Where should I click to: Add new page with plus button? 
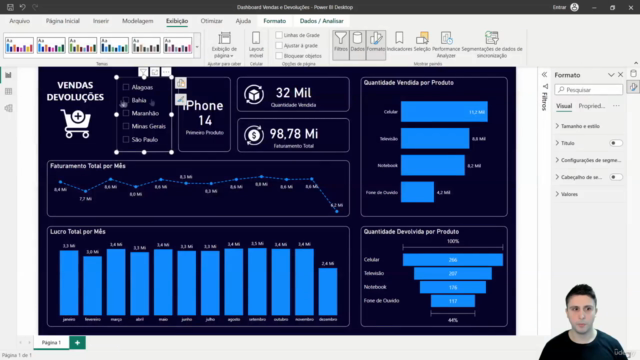coord(77,342)
